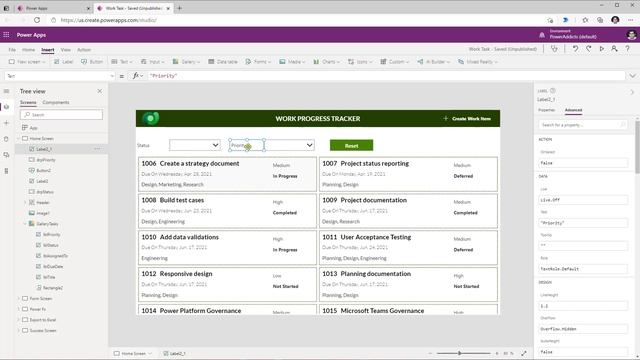Click the green Reset button

coord(351,145)
